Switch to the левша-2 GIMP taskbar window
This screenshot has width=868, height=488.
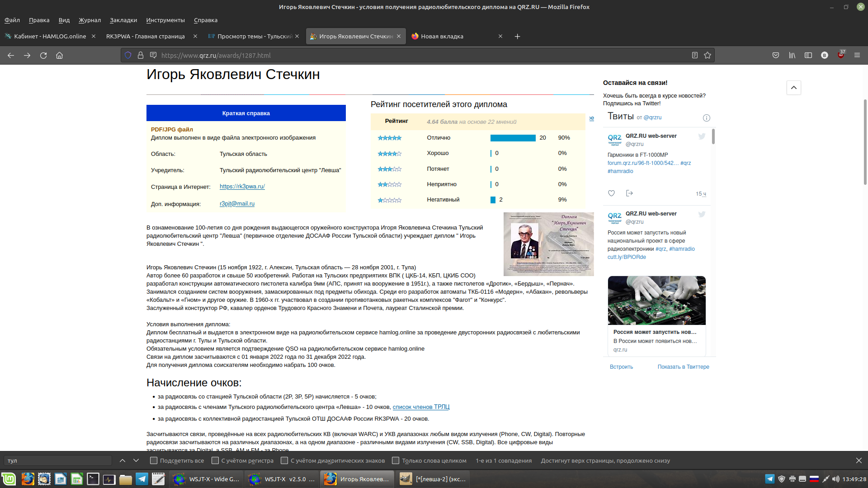(x=433, y=479)
